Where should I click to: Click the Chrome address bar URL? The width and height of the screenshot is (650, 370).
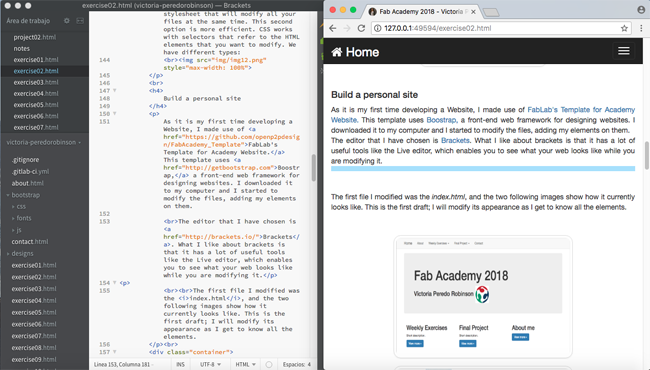pos(438,28)
